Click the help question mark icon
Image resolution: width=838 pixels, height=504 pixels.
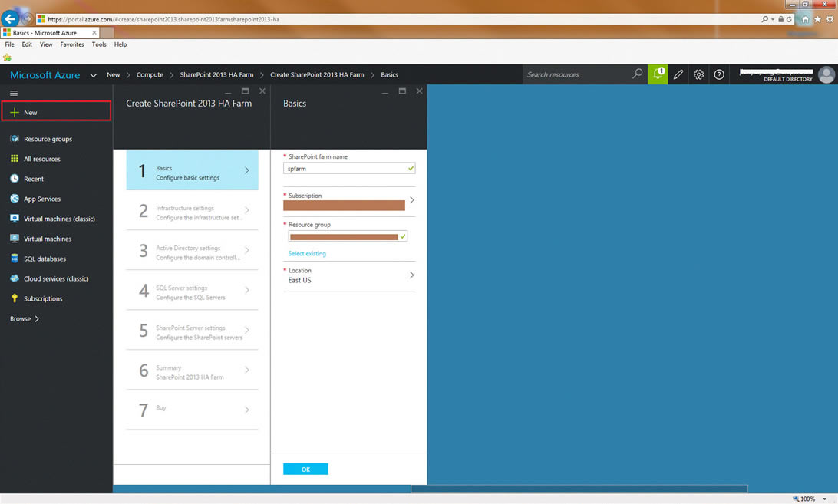(719, 74)
